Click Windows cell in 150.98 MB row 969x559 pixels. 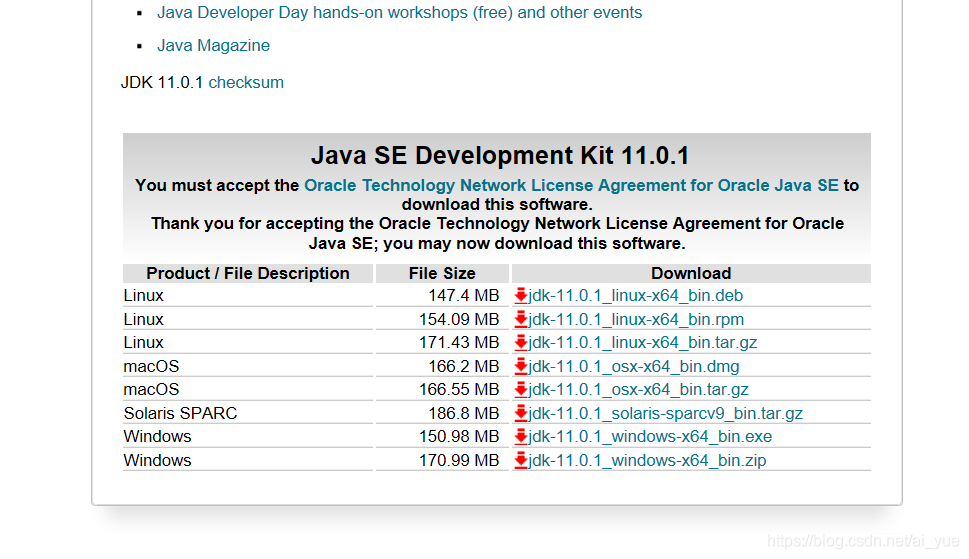point(248,437)
